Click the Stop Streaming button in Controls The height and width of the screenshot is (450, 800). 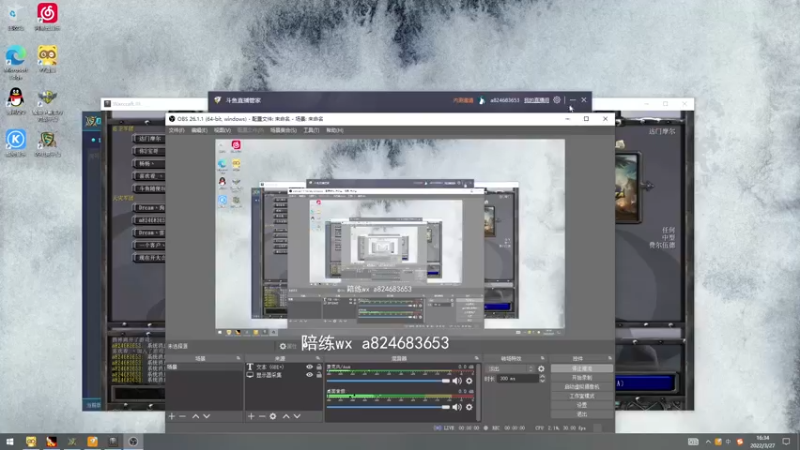pos(582,368)
